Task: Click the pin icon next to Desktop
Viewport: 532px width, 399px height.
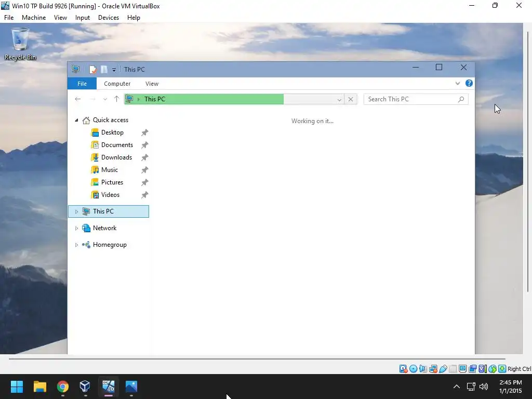Action: (x=145, y=132)
